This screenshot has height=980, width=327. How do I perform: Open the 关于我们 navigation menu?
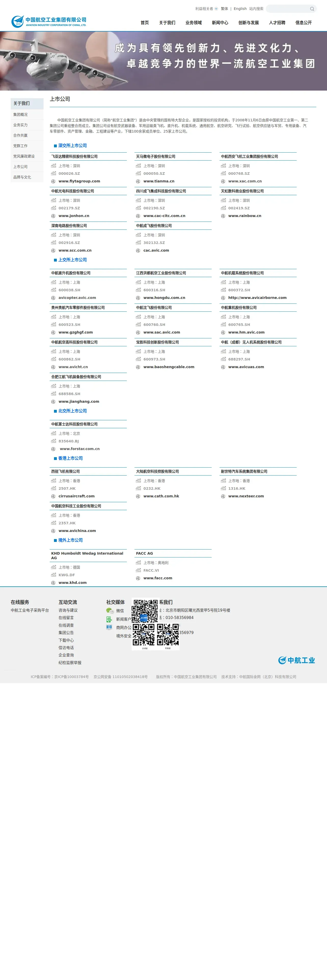tap(167, 23)
